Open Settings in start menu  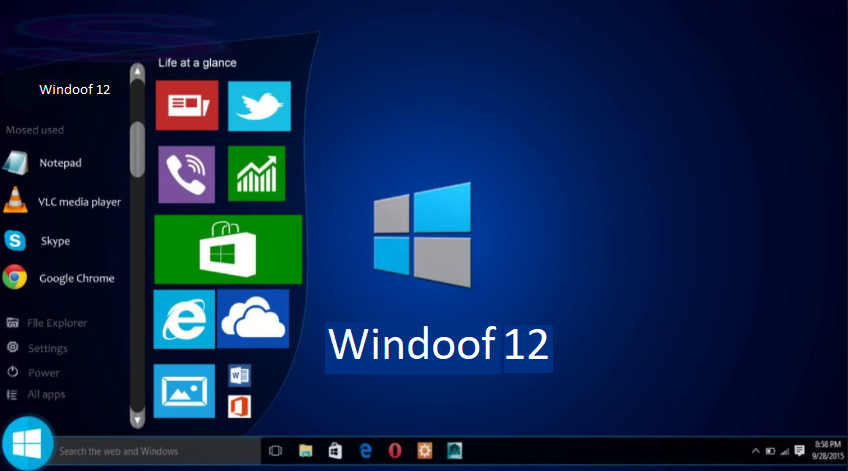pyautogui.click(x=37, y=348)
